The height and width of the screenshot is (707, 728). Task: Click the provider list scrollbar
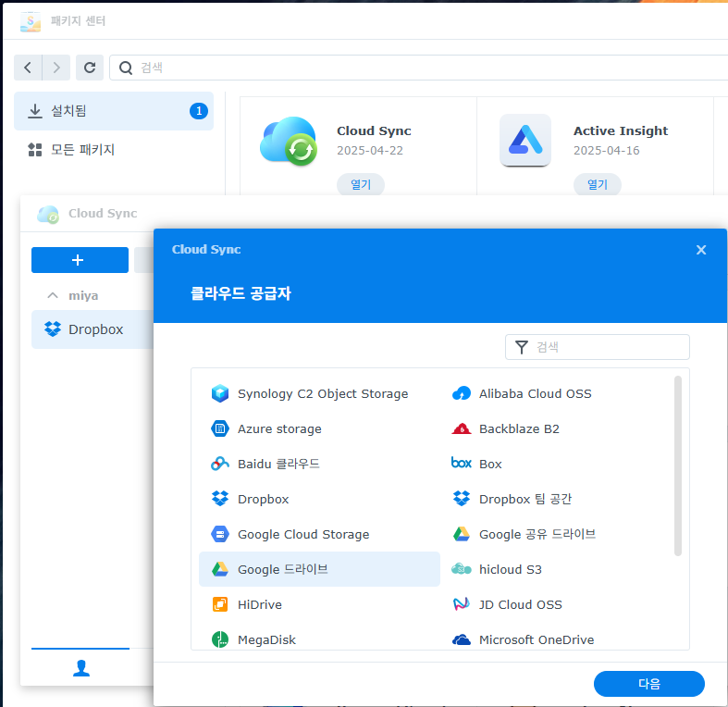(x=678, y=465)
